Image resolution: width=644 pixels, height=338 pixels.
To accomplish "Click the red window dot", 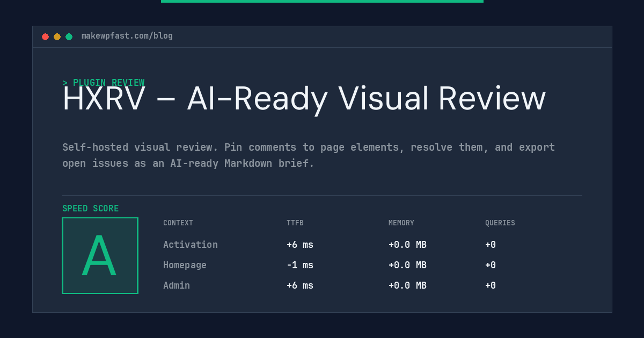I will pyautogui.click(x=45, y=36).
